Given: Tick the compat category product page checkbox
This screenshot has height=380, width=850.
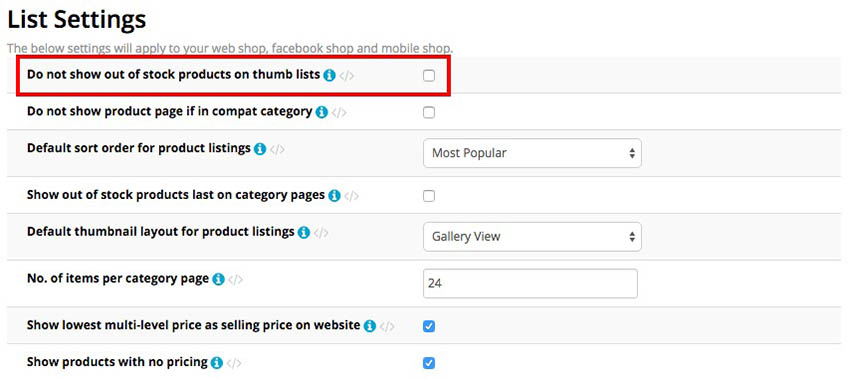Looking at the screenshot, I should pos(429,113).
